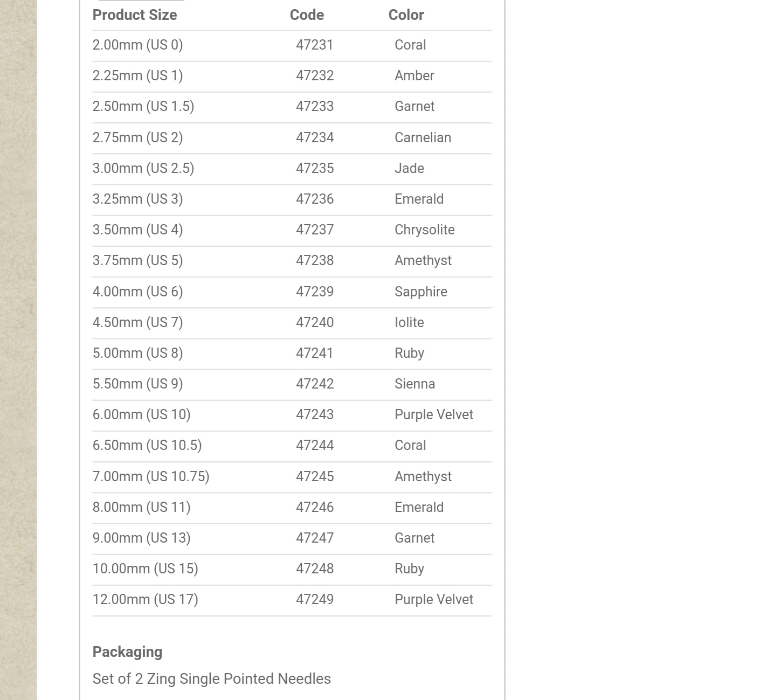The image size is (760, 700).
Task: Click product code 47241
Action: pyautogui.click(x=315, y=353)
